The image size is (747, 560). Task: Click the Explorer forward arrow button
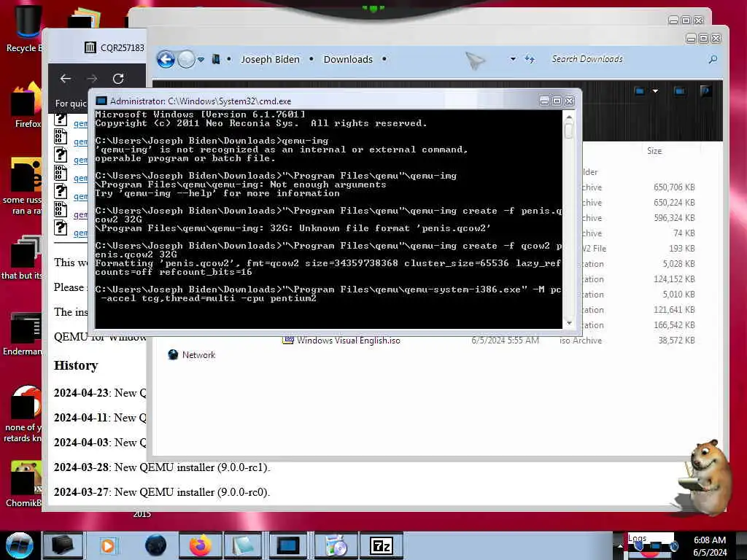(186, 60)
